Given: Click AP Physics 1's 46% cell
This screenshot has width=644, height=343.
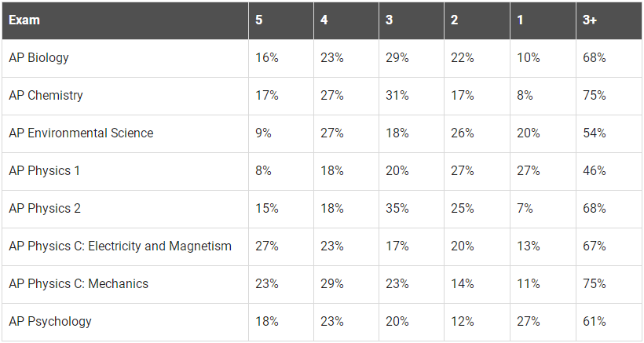Looking at the screenshot, I should pos(595,170).
